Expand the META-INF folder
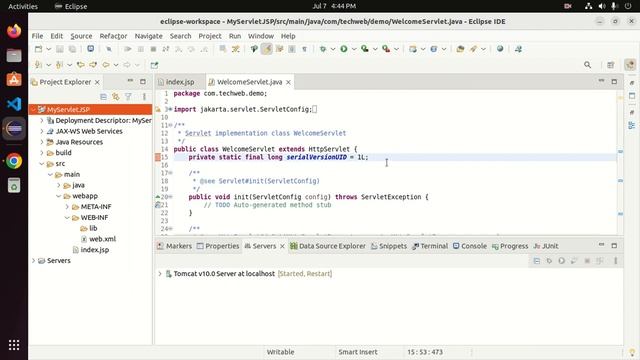 tap(67, 207)
